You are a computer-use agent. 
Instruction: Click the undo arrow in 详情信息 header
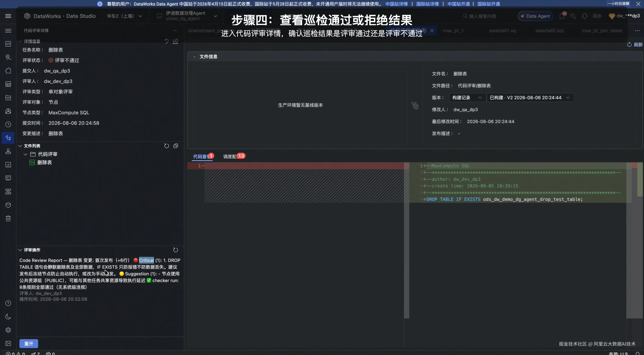[x=167, y=41]
